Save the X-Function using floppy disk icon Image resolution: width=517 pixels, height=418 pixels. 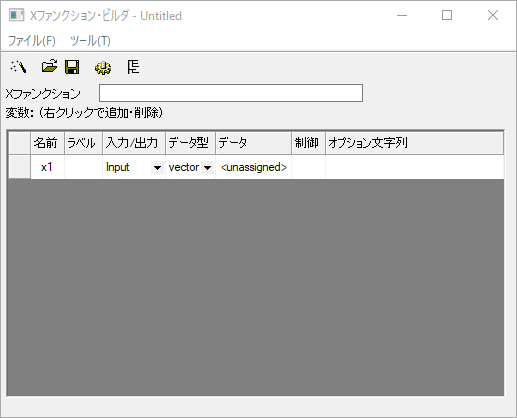72,67
